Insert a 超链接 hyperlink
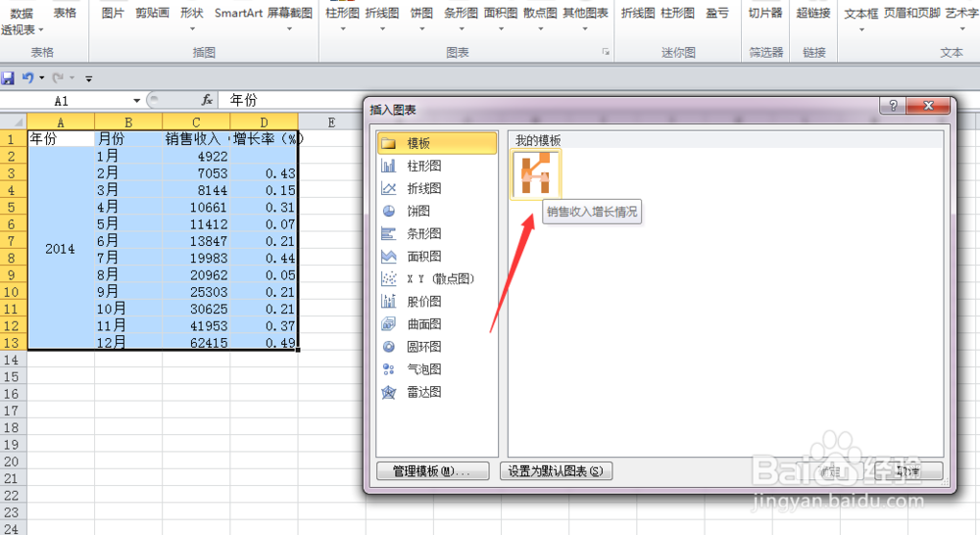Viewport: 980px width, 535px height. tap(813, 14)
